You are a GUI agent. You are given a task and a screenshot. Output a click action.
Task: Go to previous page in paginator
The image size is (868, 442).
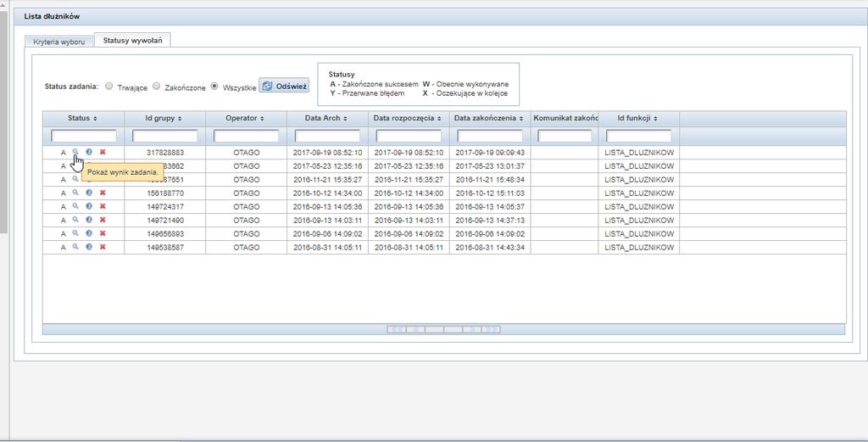(415, 329)
